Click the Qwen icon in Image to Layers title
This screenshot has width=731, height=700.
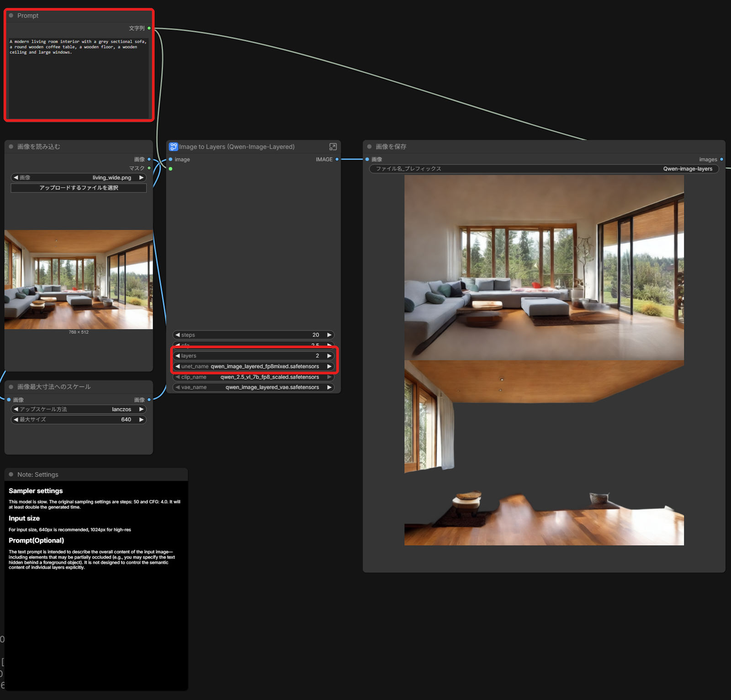pyautogui.click(x=174, y=147)
